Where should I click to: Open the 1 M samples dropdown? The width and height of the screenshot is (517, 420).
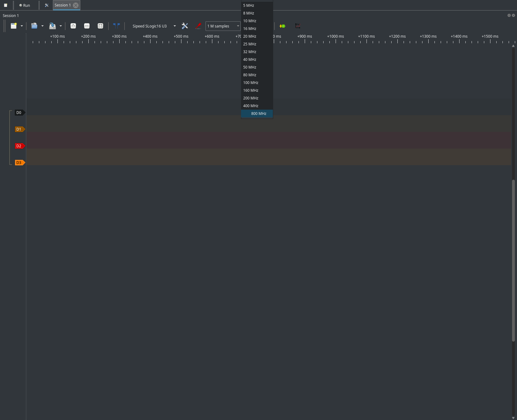tap(223, 26)
